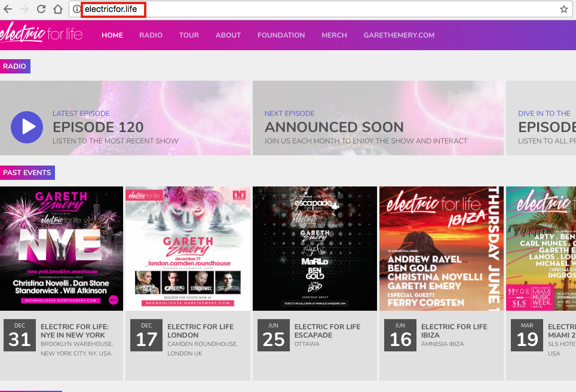Viewport: 576px width, 392px height.
Task: Open the Escapade Ottawa event poster
Action: click(x=315, y=249)
